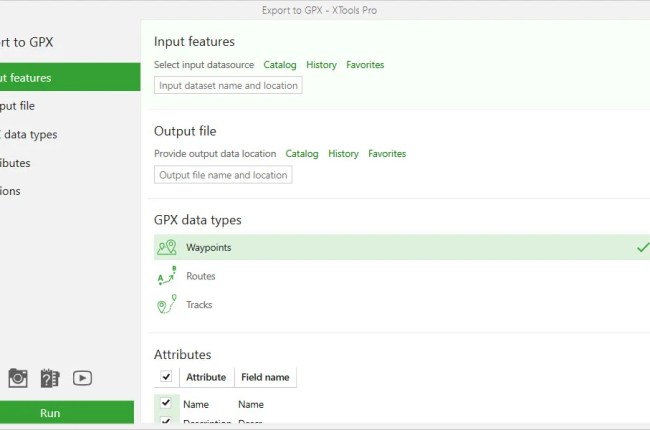Click the Waypoints map-pin icon
Viewport: 650px width, 430px height.
tap(166, 247)
